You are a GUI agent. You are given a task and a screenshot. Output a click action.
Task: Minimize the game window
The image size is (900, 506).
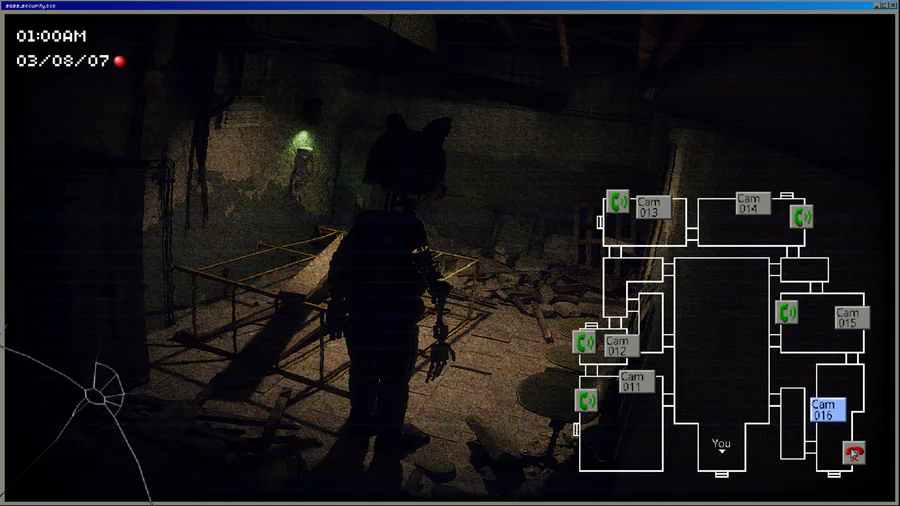(x=876, y=5)
